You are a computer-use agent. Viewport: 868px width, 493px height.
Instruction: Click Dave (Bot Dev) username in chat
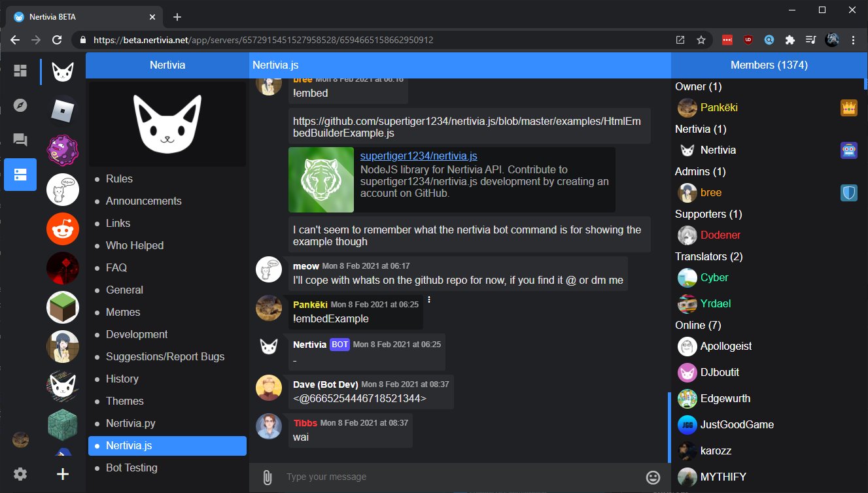point(325,384)
